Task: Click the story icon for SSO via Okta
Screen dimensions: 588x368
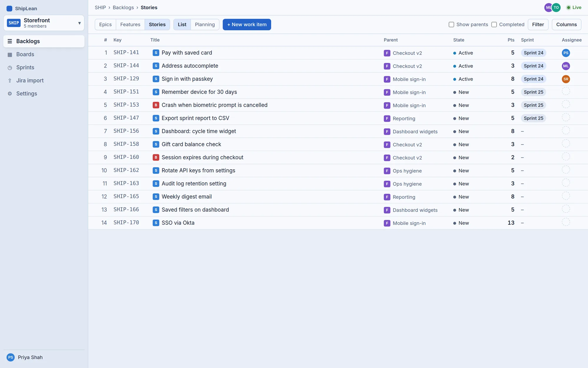Action: click(x=156, y=223)
